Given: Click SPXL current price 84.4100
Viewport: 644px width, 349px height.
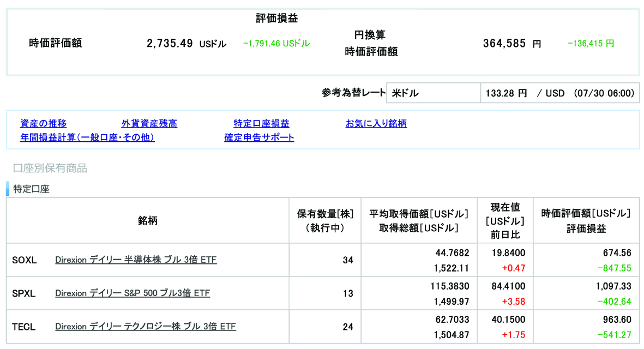Looking at the screenshot, I should click(508, 286).
